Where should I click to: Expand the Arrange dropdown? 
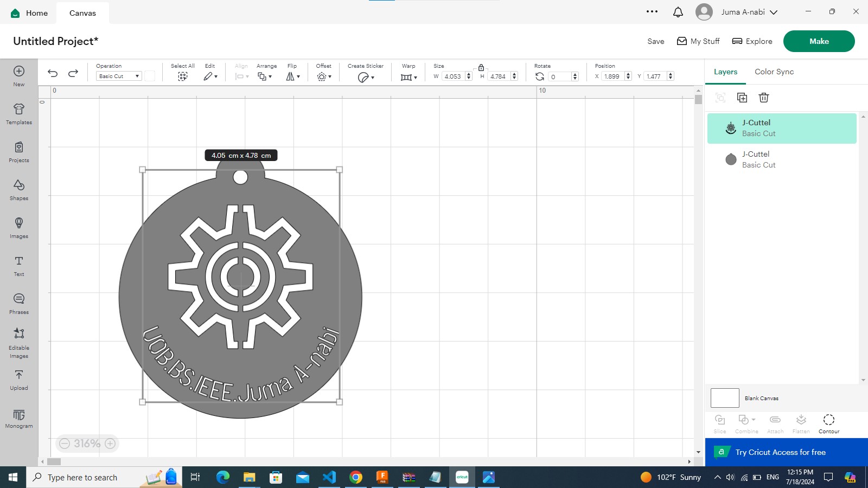pos(265,76)
